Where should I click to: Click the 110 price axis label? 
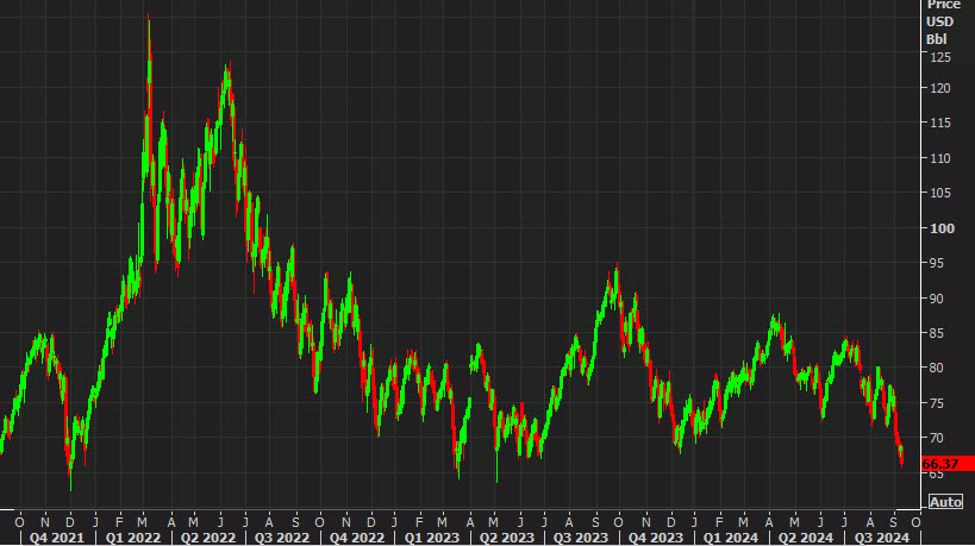pos(939,158)
